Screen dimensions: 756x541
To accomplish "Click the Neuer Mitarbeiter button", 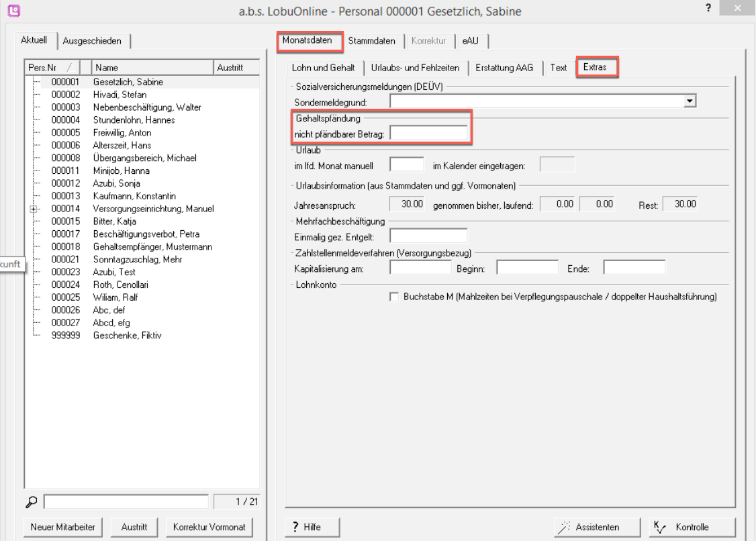I will [x=62, y=527].
